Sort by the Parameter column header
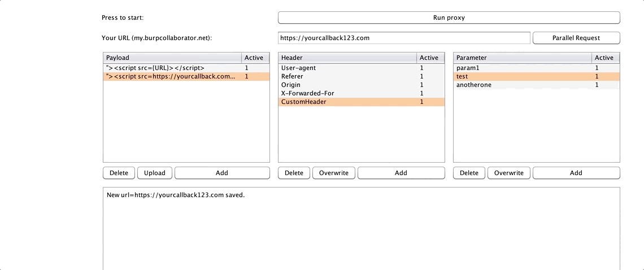 [523, 58]
